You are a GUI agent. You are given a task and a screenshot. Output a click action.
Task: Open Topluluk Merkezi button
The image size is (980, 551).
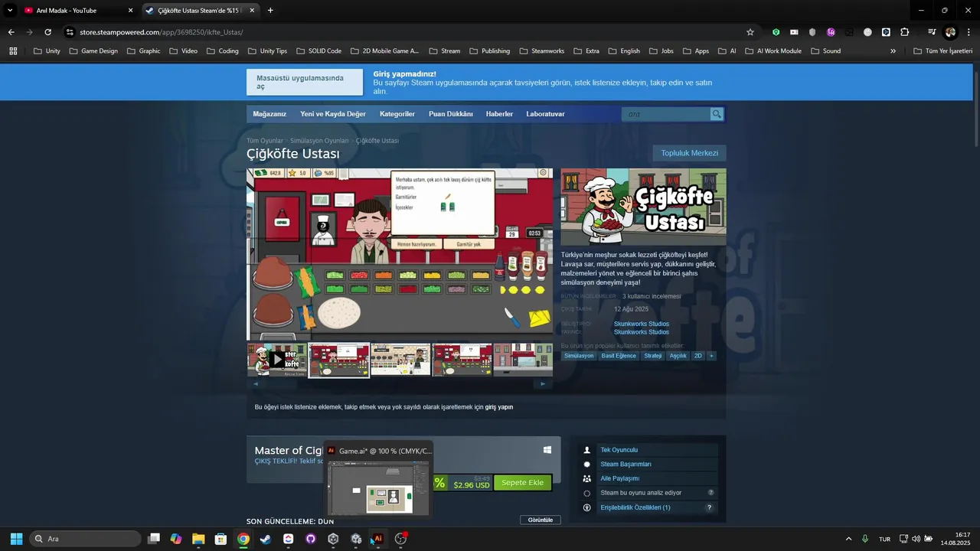pyautogui.click(x=690, y=153)
